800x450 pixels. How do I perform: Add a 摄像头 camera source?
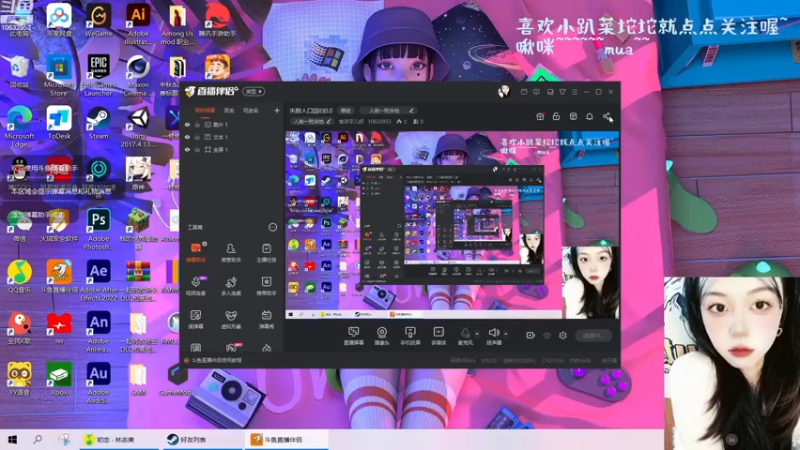pyautogui.click(x=382, y=336)
